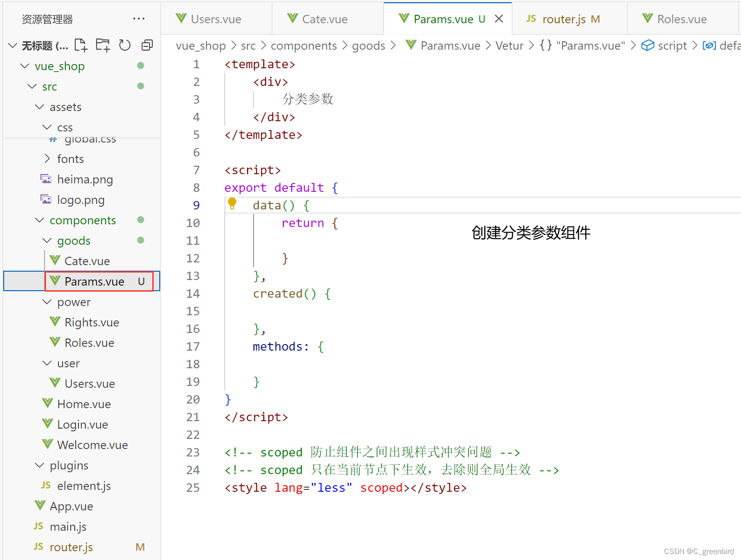Click the closing </script> tag line
The height and width of the screenshot is (560, 741).
256,417
